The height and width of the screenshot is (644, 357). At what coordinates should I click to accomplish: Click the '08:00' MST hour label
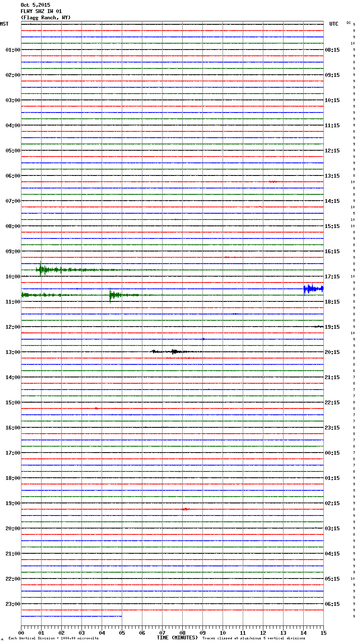coord(13,226)
